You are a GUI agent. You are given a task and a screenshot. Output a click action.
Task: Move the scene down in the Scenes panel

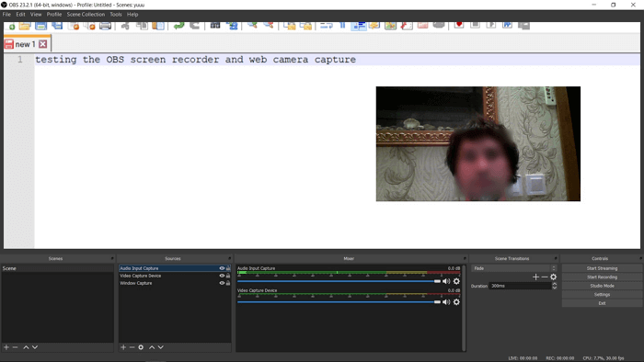point(35,347)
